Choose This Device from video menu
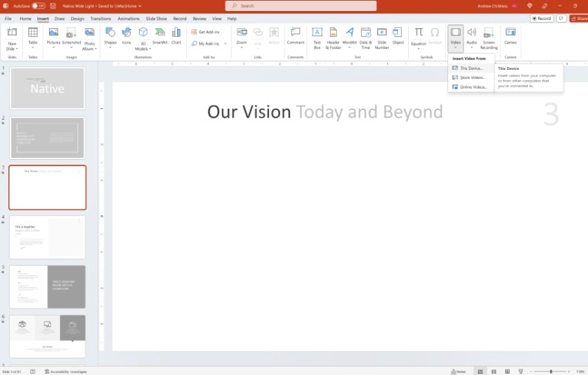 [x=470, y=68]
